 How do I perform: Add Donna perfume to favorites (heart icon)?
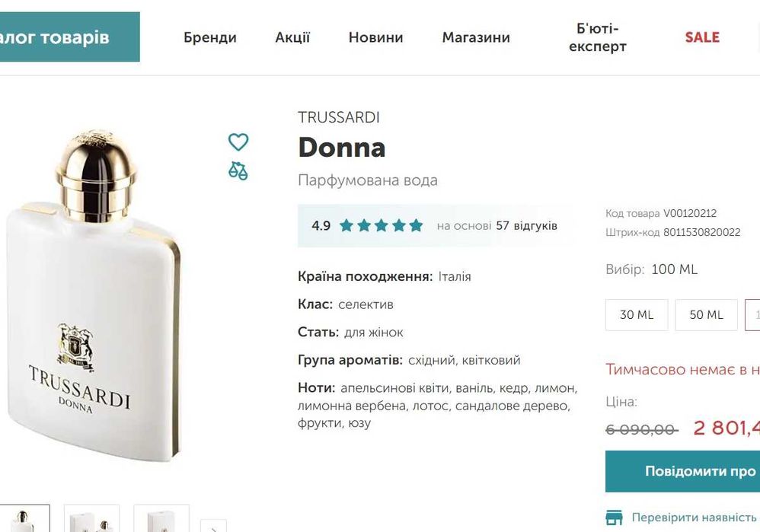(238, 142)
